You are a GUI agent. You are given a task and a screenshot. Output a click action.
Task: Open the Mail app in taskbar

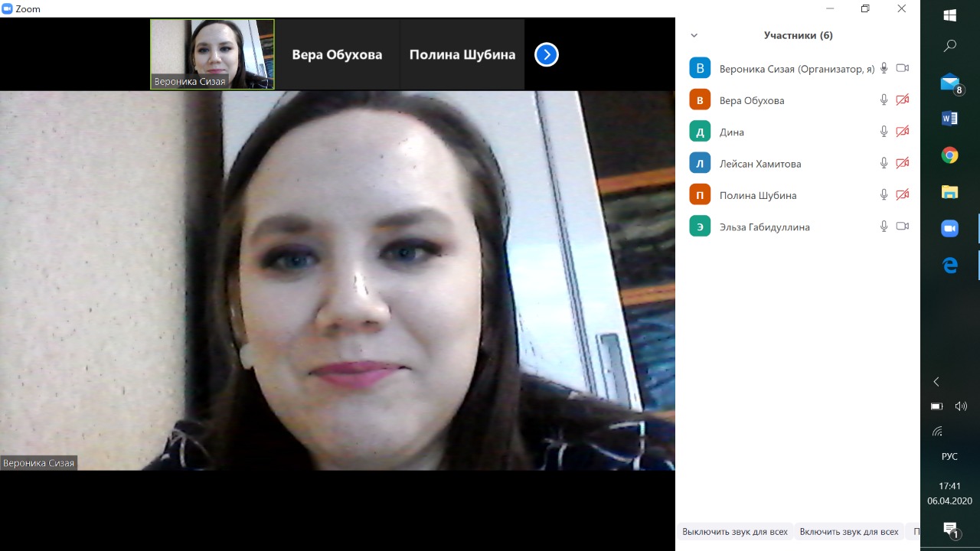[949, 83]
